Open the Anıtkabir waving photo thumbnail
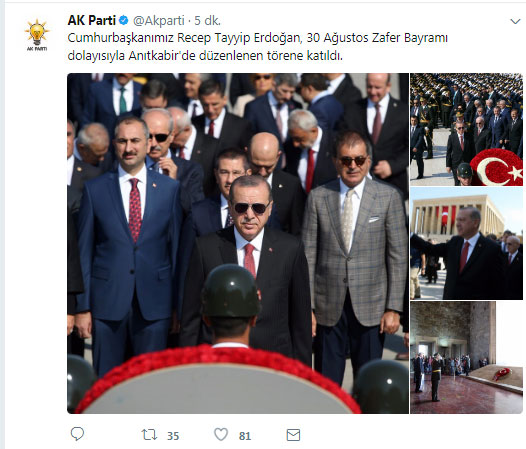 pos(466,244)
